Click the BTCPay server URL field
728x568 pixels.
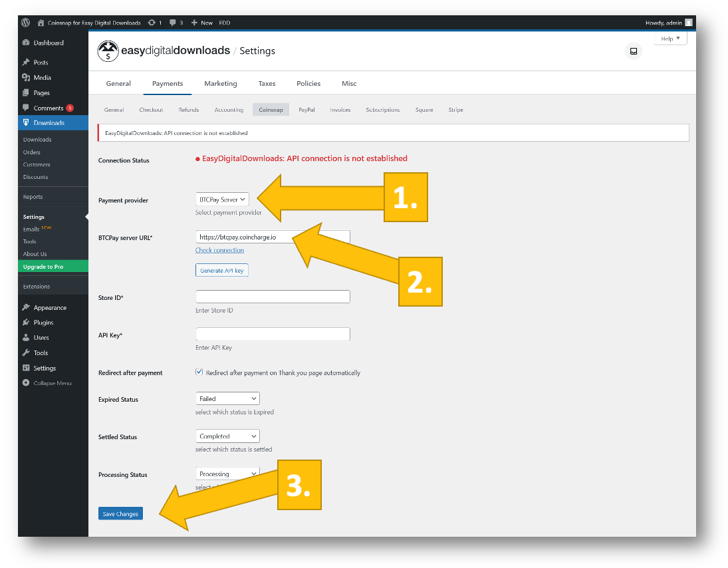coord(273,237)
